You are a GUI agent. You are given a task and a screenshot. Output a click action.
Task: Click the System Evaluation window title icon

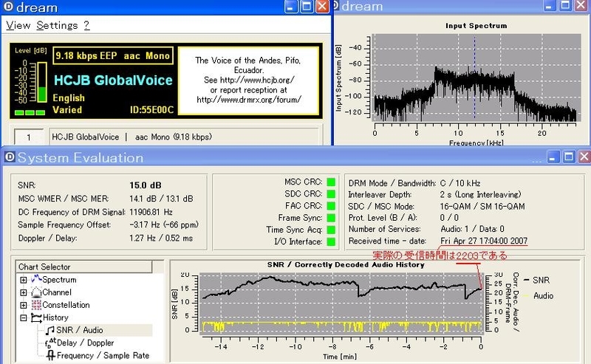10,157
